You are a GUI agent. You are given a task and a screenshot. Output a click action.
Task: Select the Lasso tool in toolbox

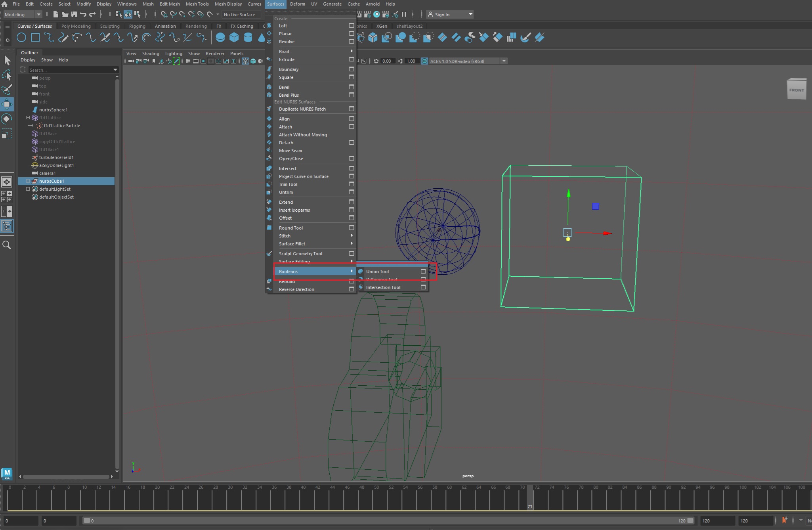point(7,75)
